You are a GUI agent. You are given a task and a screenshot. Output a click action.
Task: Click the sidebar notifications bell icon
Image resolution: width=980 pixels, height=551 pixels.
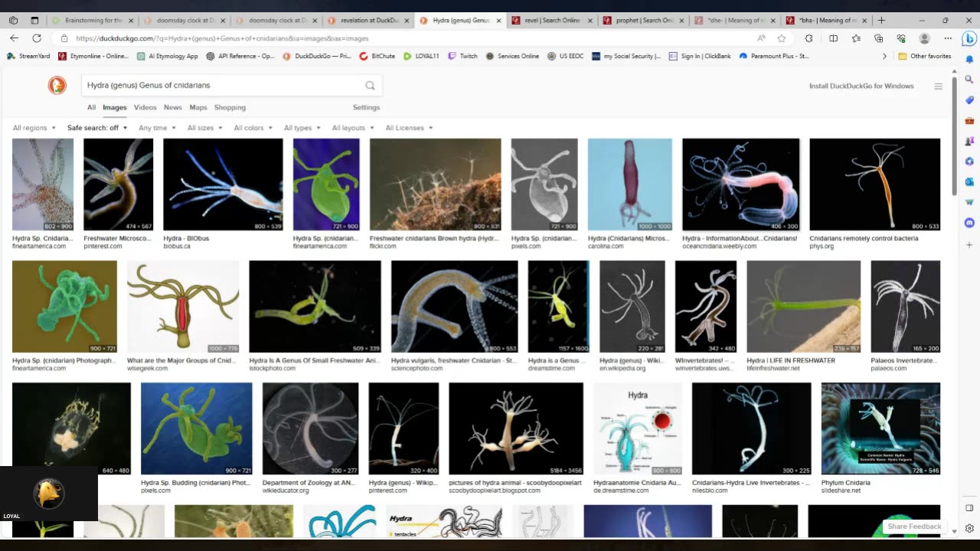click(x=969, y=59)
